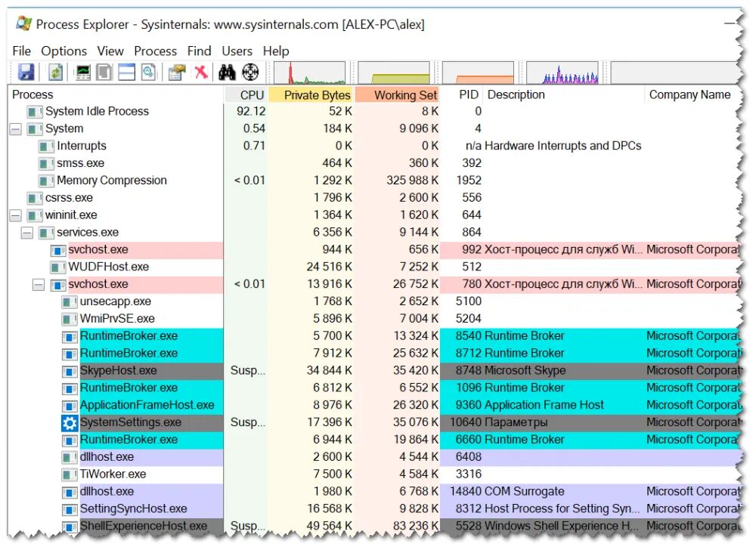Toggle the Show Lower Pane toolbar icon
The height and width of the screenshot is (550, 756).
[x=127, y=73]
